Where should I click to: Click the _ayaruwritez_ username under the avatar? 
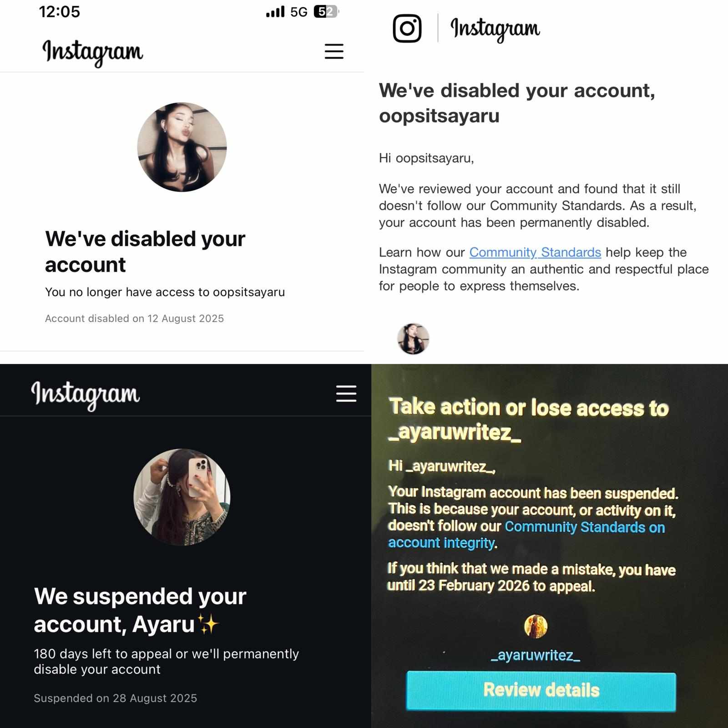[x=536, y=655]
